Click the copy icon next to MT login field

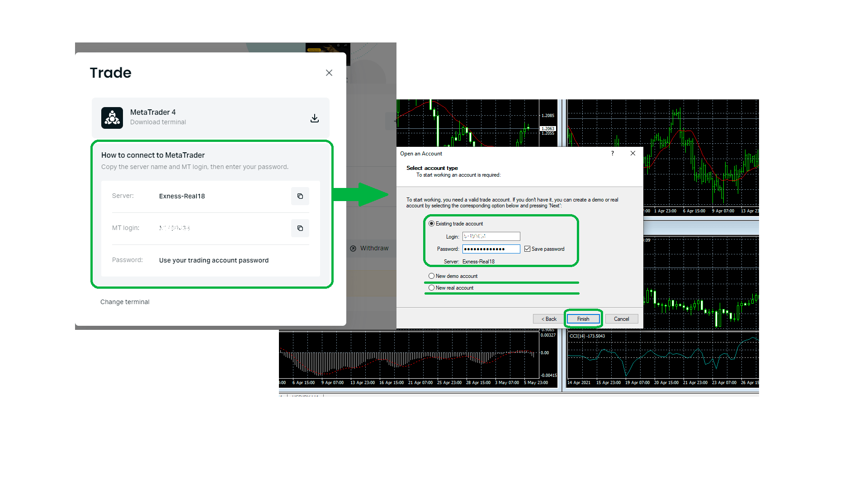300,228
